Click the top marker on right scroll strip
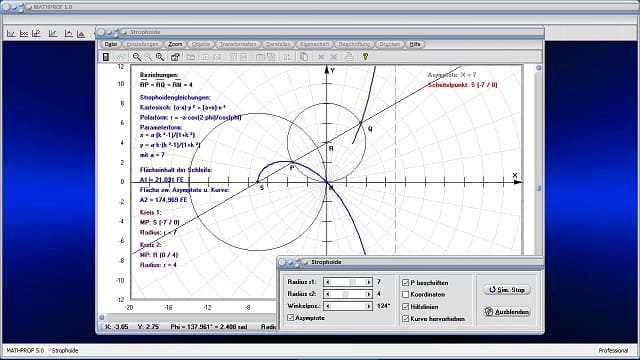This screenshot has height=360, width=640. coord(538,68)
